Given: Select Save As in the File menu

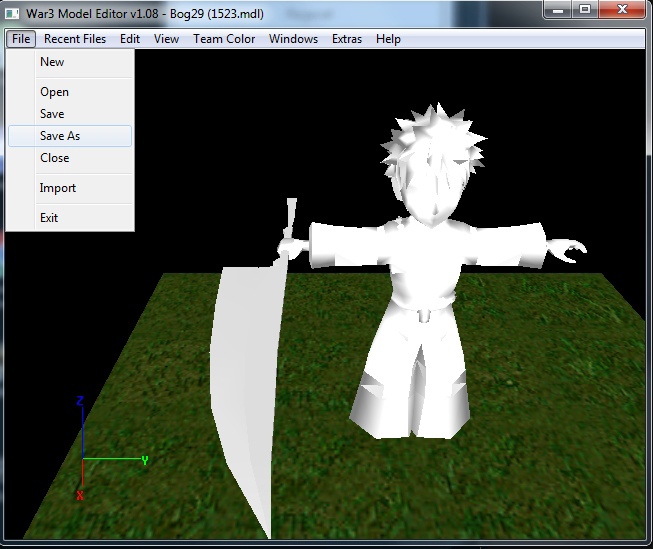Looking at the screenshot, I should [x=70, y=136].
